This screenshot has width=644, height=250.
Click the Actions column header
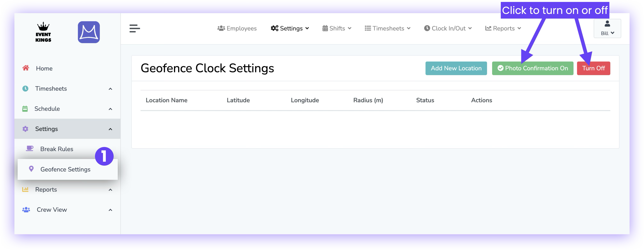pos(482,100)
